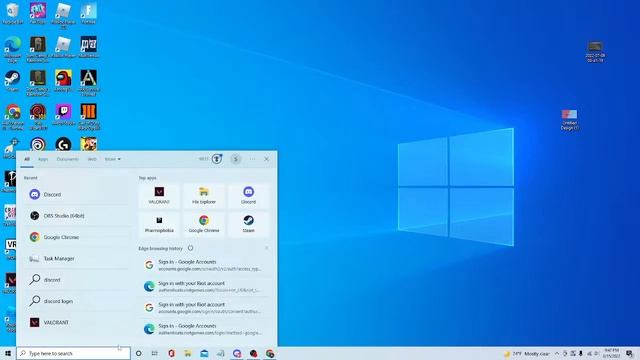Open the last 'Sign in - Google Accounts' entry
640x360 pixels.
[204, 329]
